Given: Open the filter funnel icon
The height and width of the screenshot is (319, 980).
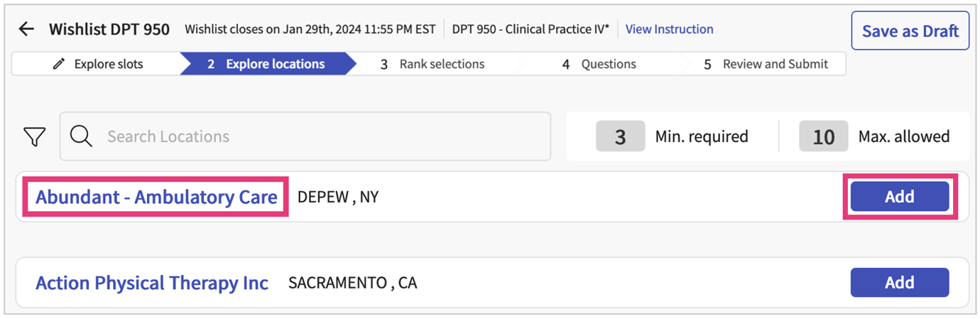Looking at the screenshot, I should [x=35, y=136].
